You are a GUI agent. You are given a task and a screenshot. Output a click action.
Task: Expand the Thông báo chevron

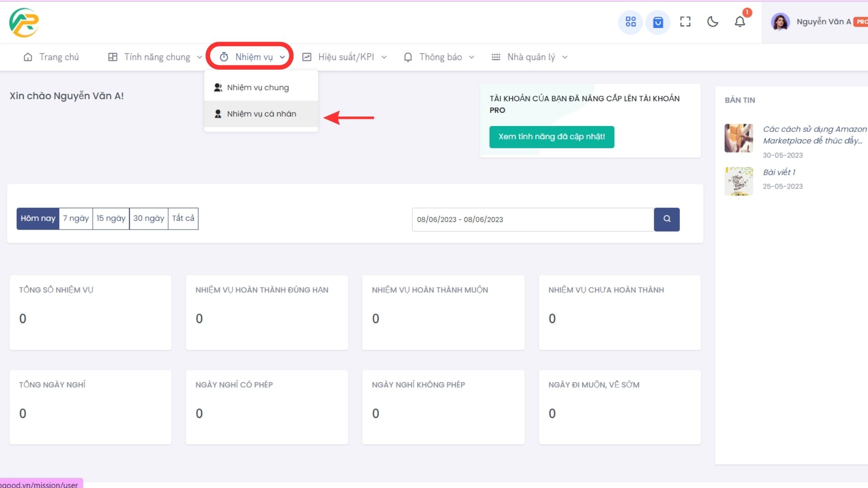472,57
